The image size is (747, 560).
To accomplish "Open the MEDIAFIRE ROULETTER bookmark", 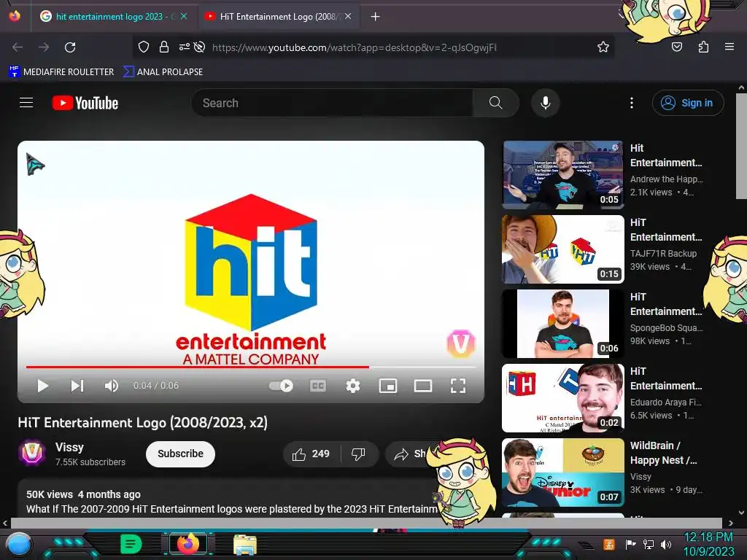I will pos(61,72).
